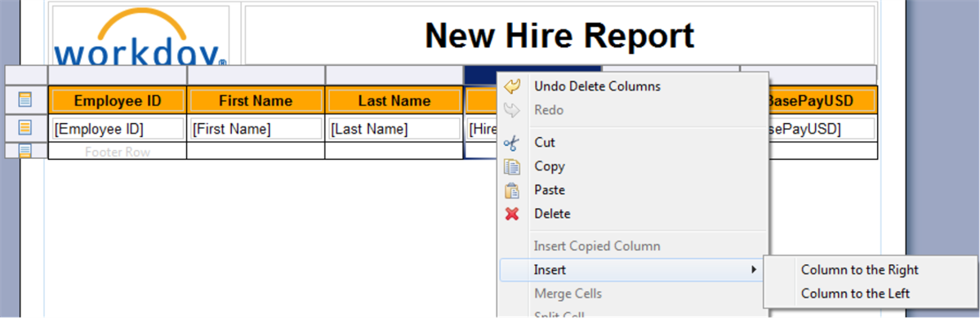Click the Undo Delete Columns arrow icon
This screenshot has height=318, width=980.
click(x=512, y=86)
